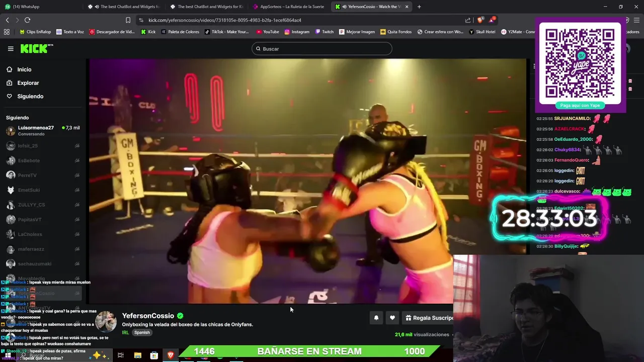Click chat user SRJUANCAMILO
Screen dimensions: 644x362
click(572, 119)
